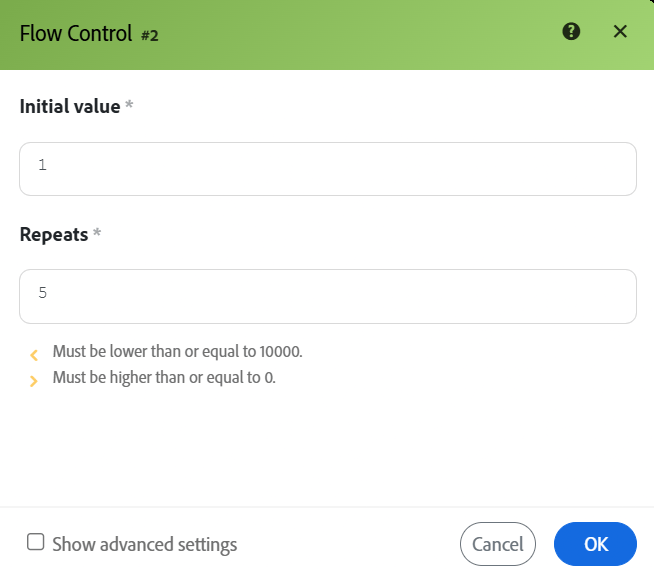
Task: Click the number 5 in Repeats
Action: point(43,293)
